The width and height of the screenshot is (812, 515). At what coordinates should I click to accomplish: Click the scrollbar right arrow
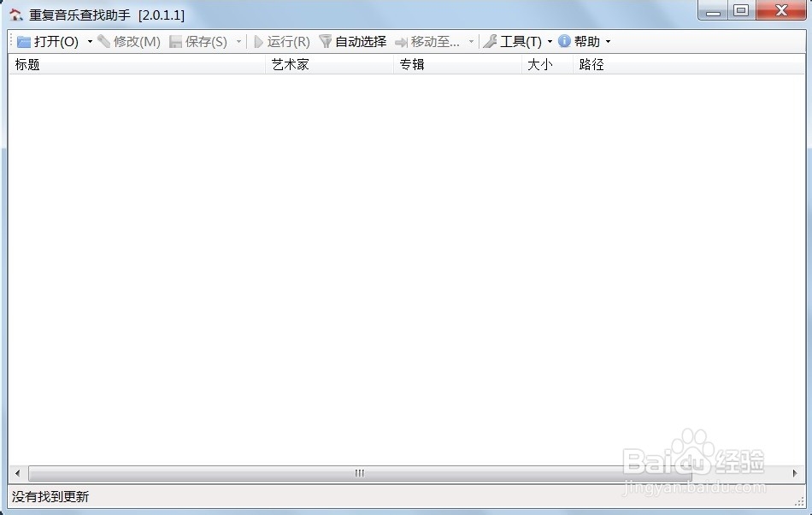point(795,473)
